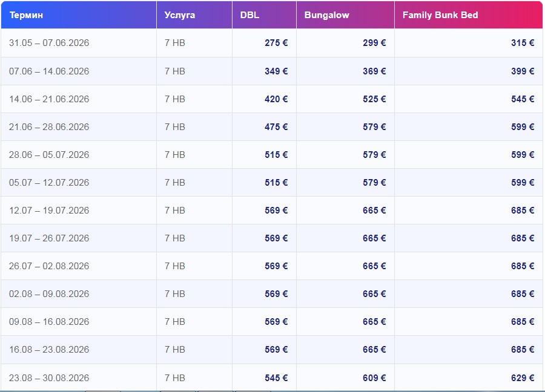Select the 545 € Family Bunk Bed price
The image size is (545, 392).
[x=523, y=99]
